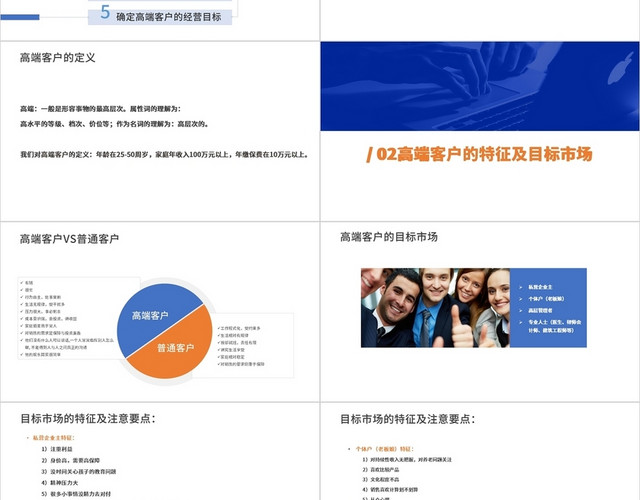Click the orange heading '/ 02高端客户的特征及目标市场'

coord(479,154)
